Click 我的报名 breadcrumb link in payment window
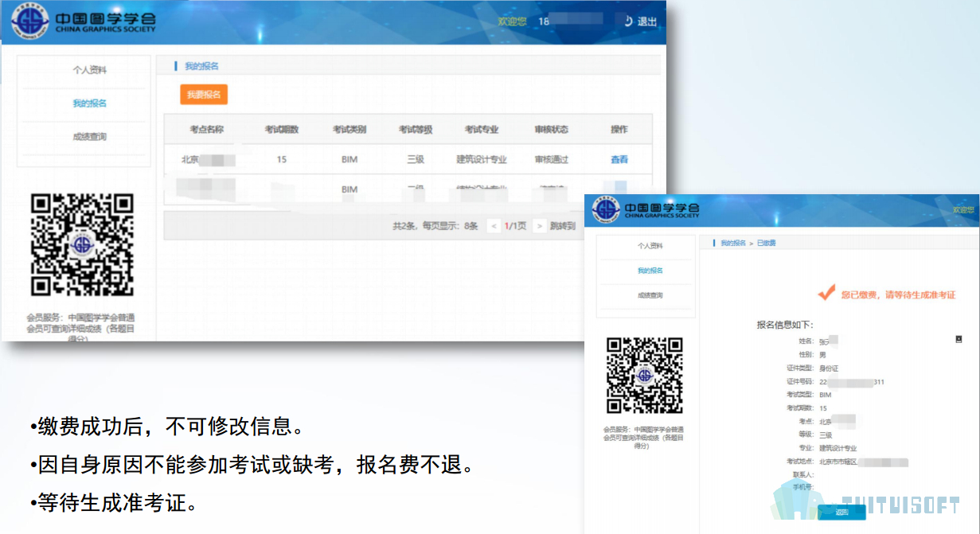The height and width of the screenshot is (534, 980). click(733, 243)
